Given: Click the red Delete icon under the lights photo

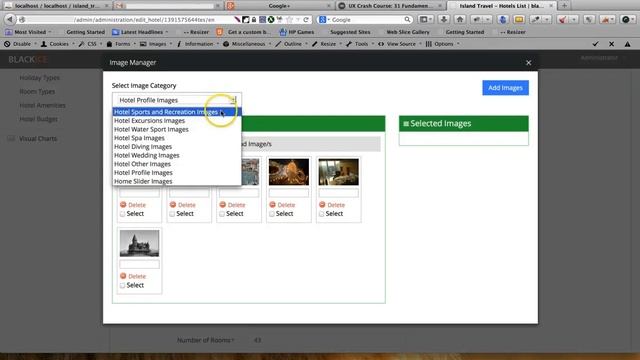Looking at the screenshot, I should 273,204.
